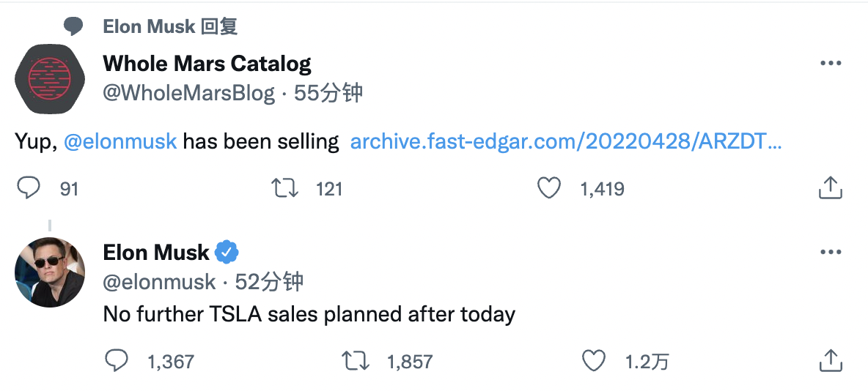Retweet Elon Musk's TSLA sales tweet

pyautogui.click(x=356, y=360)
